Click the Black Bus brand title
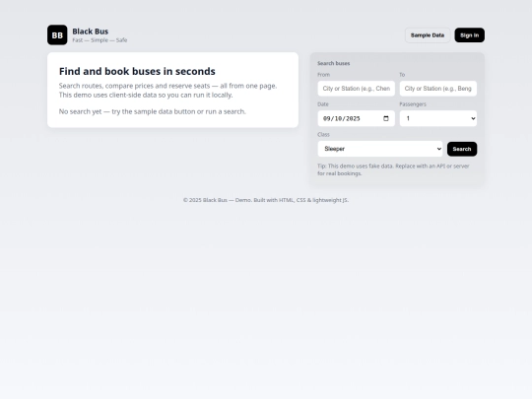532x399 pixels. tap(91, 32)
